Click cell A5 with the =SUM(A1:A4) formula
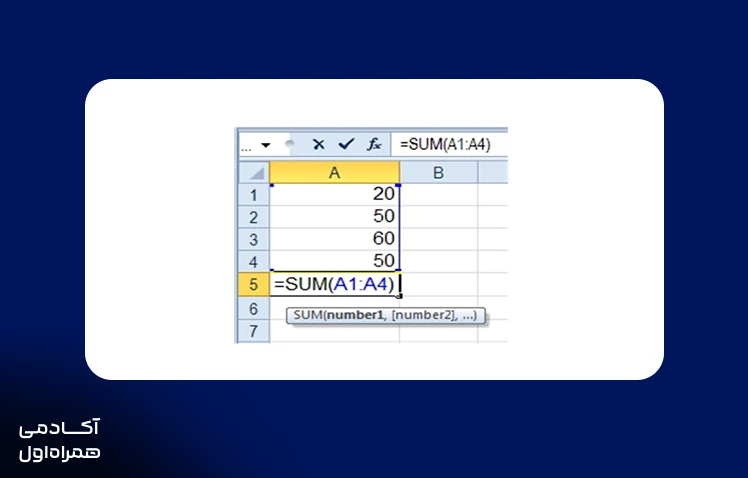 [334, 284]
